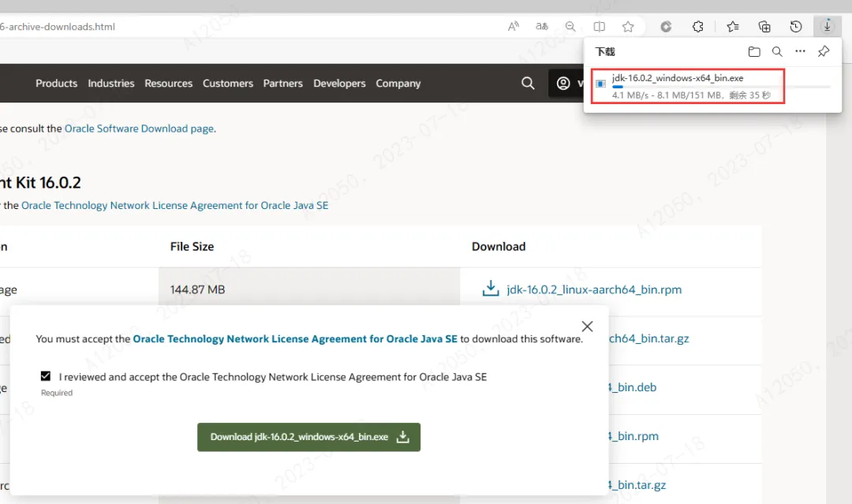The width and height of the screenshot is (852, 504).
Task: Open the bold License Agreement link in dialog
Action: coord(295,339)
